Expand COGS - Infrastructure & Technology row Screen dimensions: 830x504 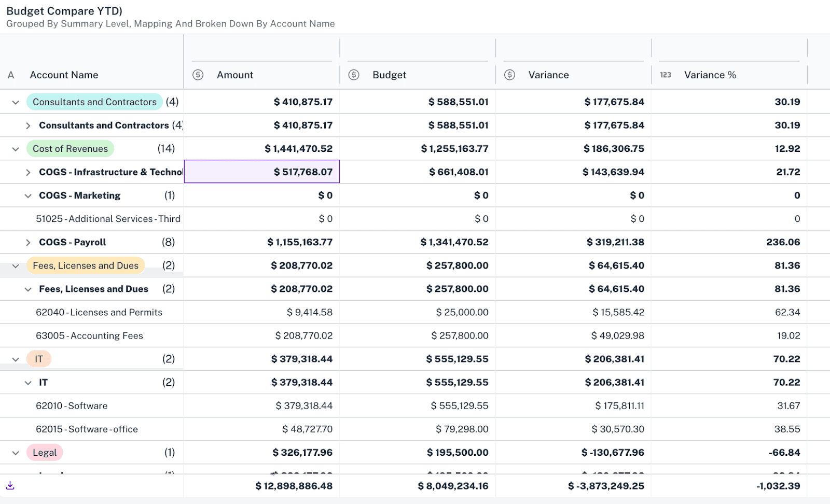[x=28, y=172]
